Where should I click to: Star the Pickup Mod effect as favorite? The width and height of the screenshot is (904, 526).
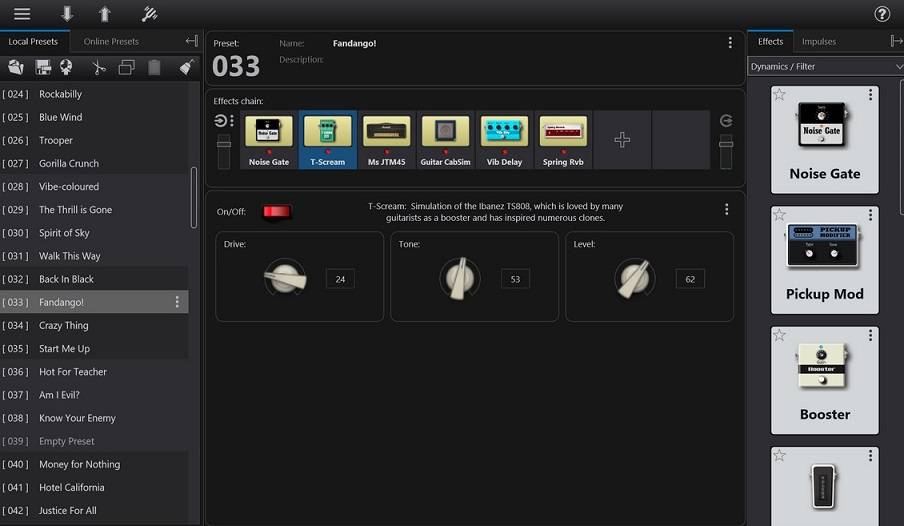pos(779,214)
